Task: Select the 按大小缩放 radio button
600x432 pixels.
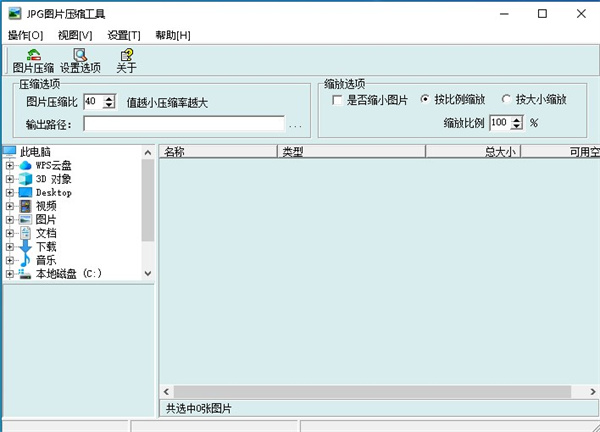Action: pos(506,100)
